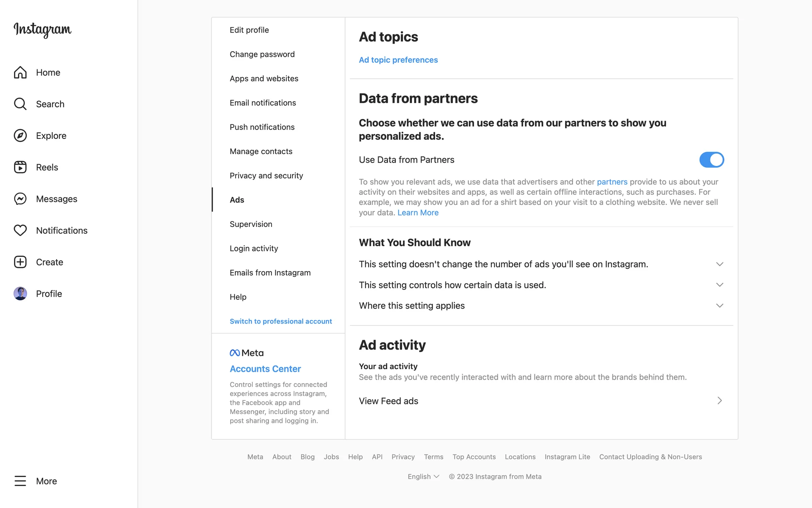Open Login activity settings menu item
This screenshot has width=812, height=508.
pyautogui.click(x=254, y=248)
